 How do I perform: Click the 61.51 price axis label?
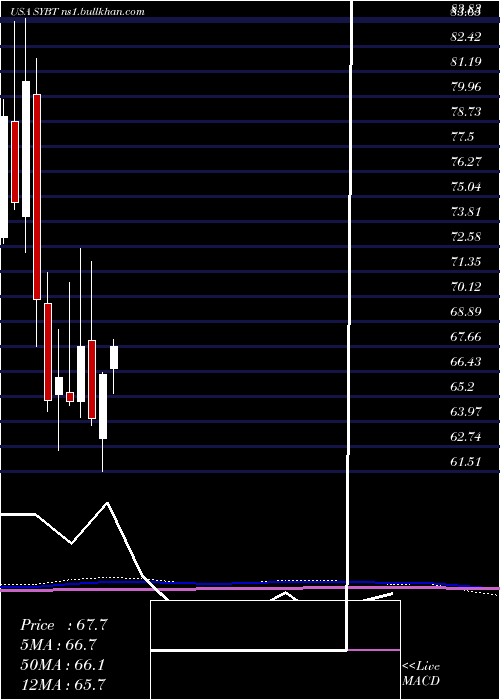(x=466, y=462)
